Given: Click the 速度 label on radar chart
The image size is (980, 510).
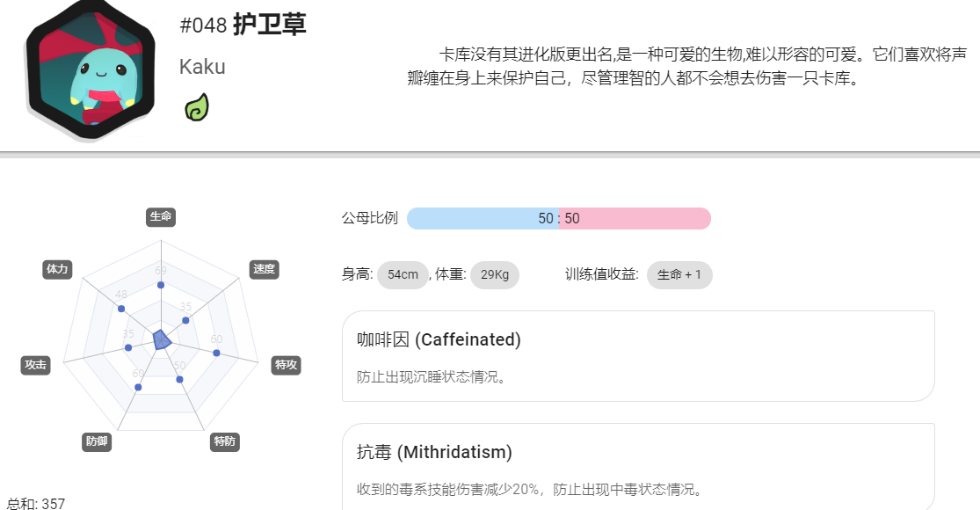Looking at the screenshot, I should tap(264, 269).
